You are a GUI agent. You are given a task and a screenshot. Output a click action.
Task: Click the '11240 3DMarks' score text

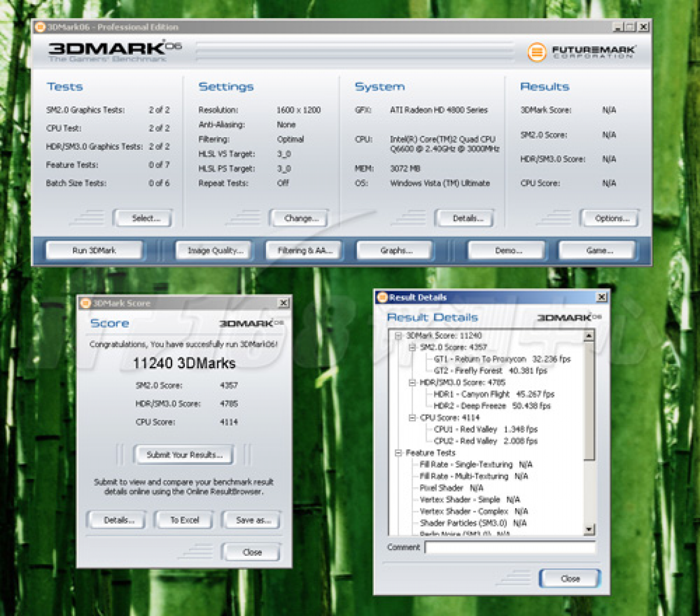[x=184, y=363]
